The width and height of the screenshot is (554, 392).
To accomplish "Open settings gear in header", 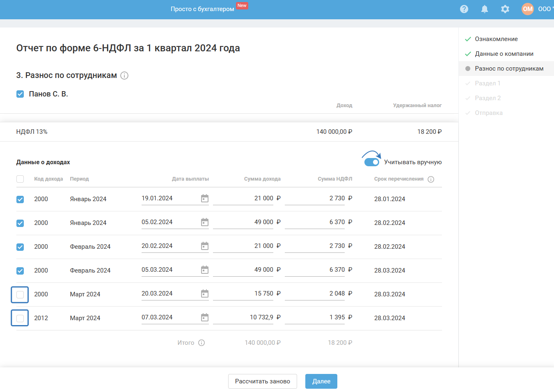I will click(505, 9).
